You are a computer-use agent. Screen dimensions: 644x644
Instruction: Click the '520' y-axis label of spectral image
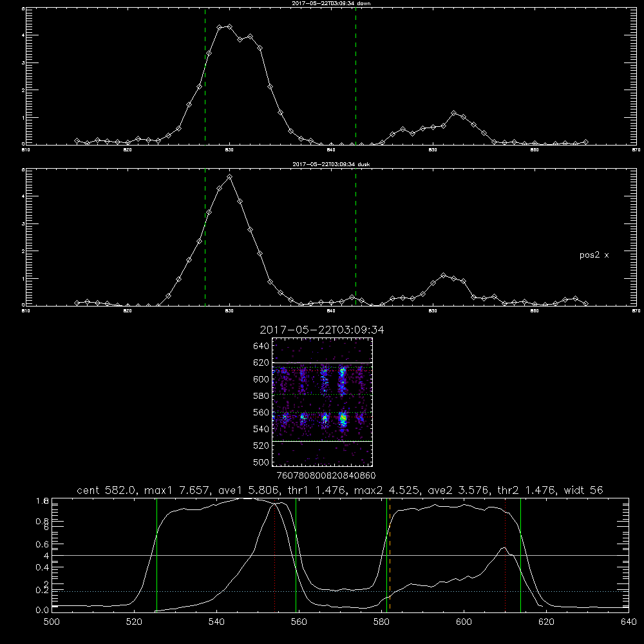pyautogui.click(x=261, y=446)
